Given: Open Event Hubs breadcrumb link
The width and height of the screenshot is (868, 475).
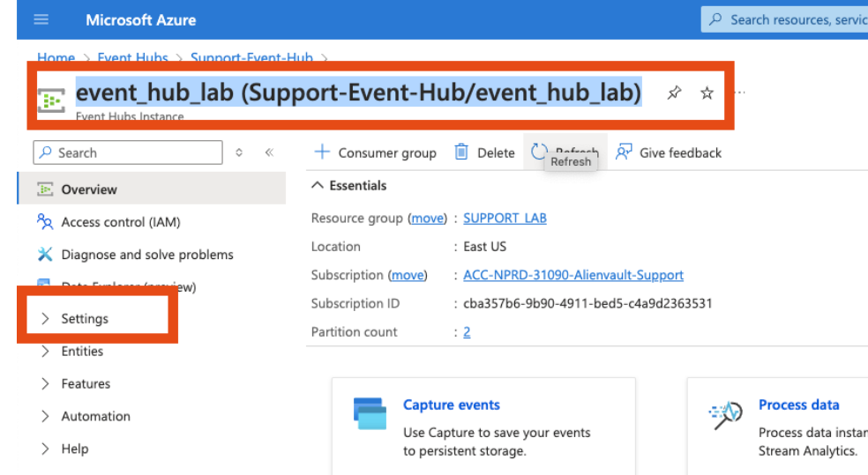Looking at the screenshot, I should (132, 57).
